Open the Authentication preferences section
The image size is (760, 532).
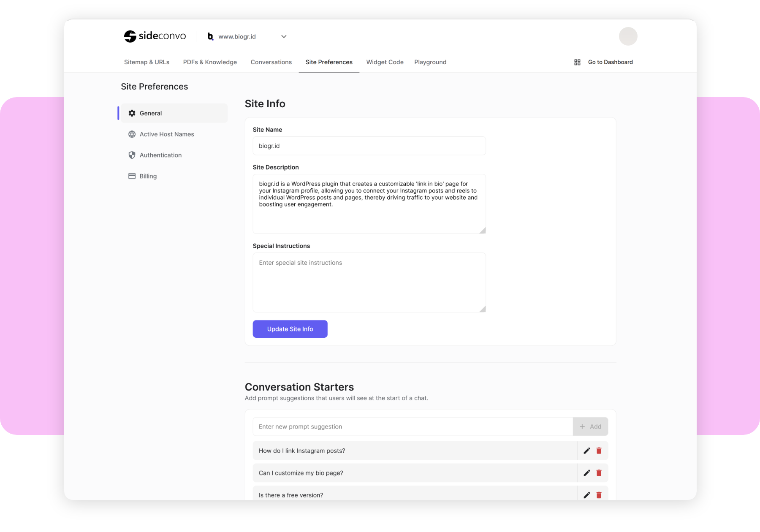(x=160, y=155)
